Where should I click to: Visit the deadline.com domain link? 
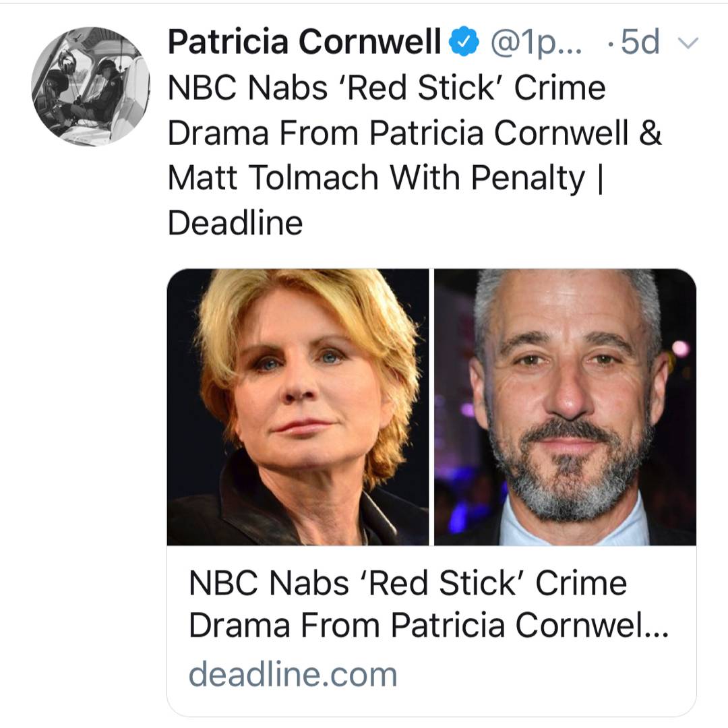(293, 674)
